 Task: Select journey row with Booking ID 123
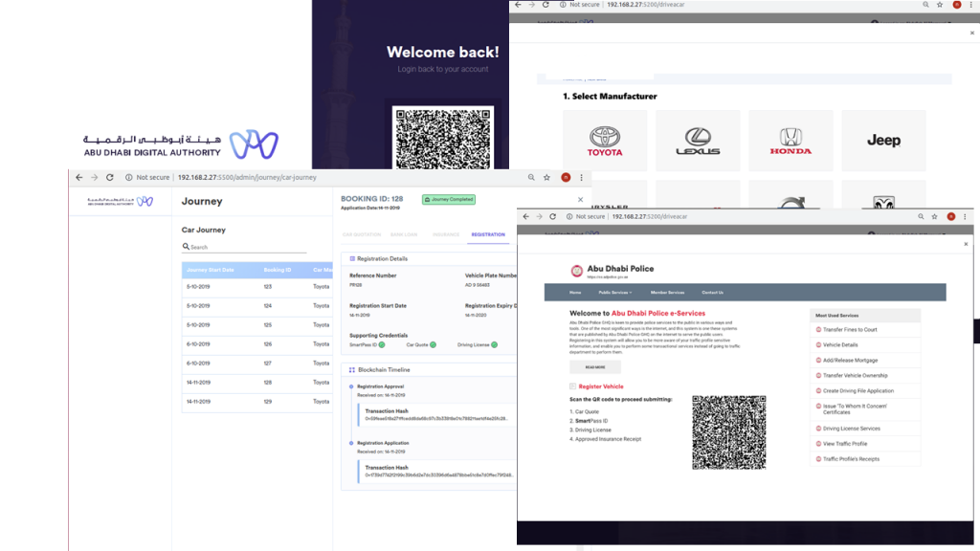256,287
